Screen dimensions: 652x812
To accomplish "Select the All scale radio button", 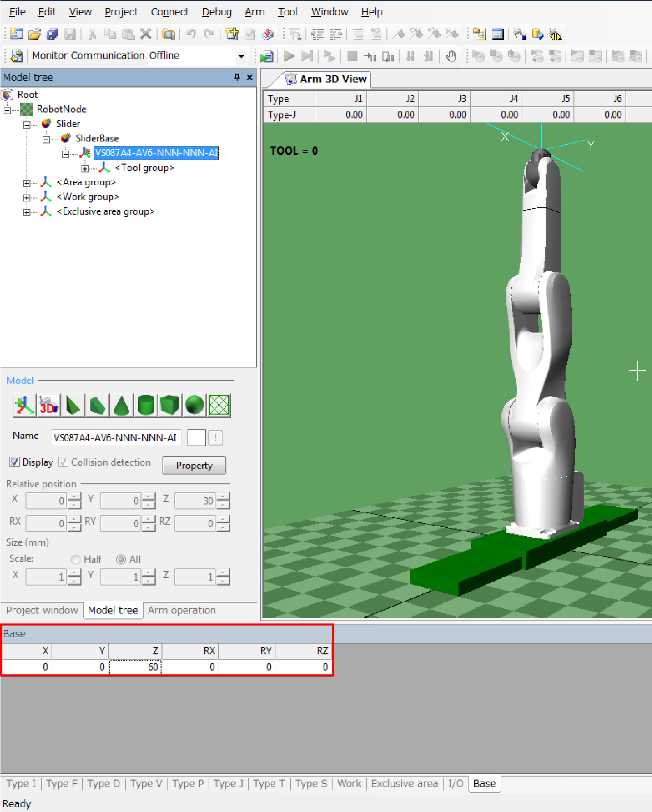I will tap(121, 560).
